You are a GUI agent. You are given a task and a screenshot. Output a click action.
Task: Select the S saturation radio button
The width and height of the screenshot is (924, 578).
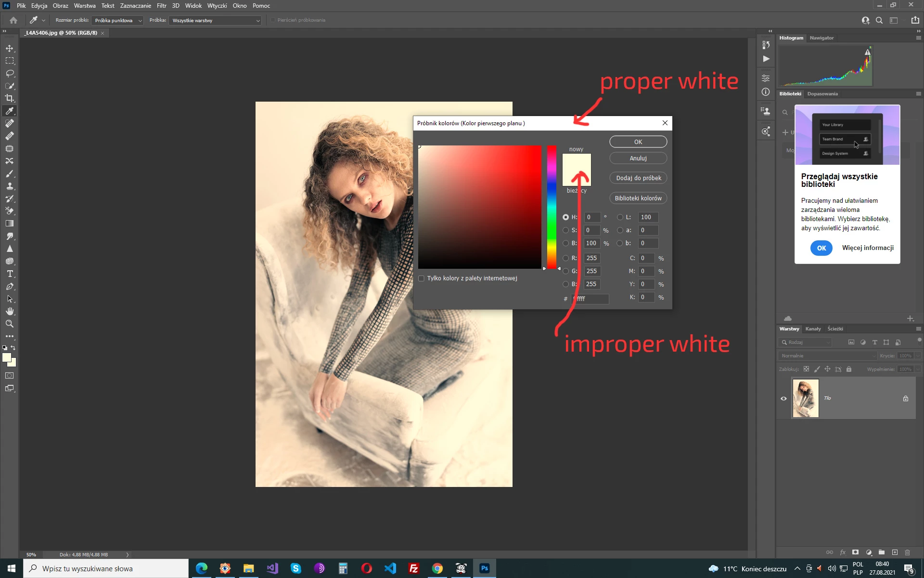click(566, 230)
